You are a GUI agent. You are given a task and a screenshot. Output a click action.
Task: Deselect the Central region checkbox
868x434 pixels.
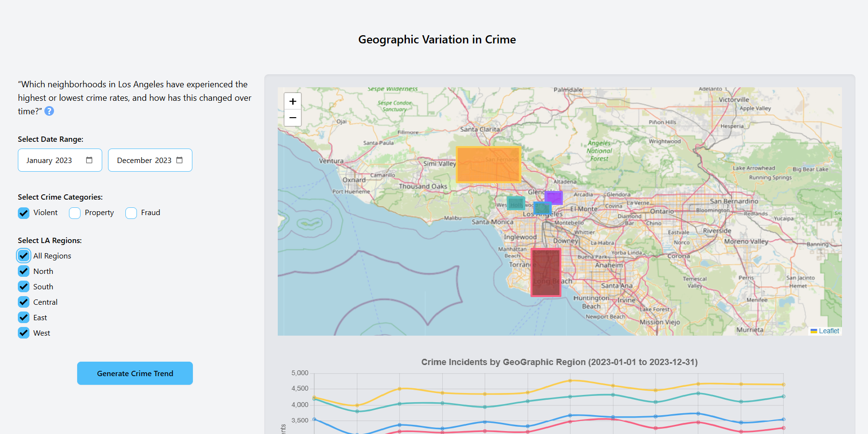pyautogui.click(x=24, y=302)
